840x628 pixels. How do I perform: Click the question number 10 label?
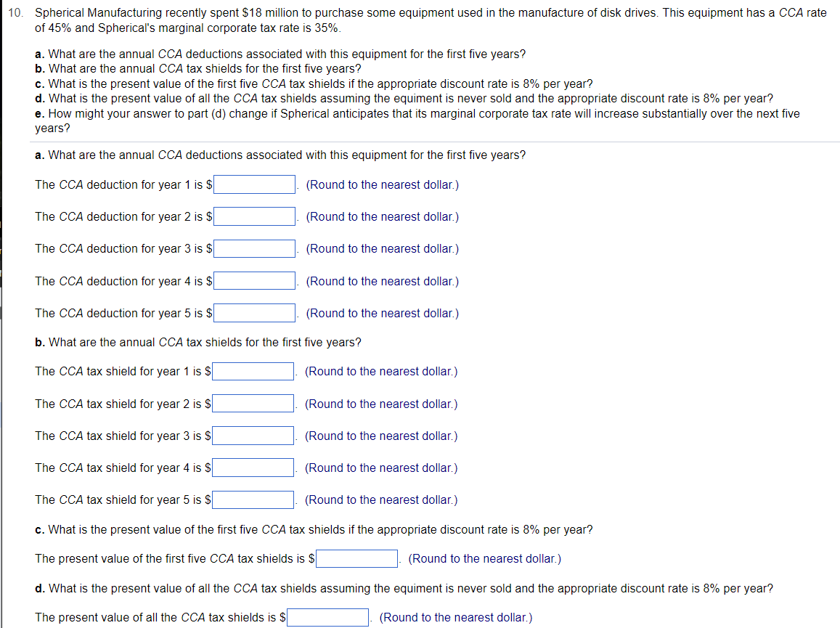15,12
